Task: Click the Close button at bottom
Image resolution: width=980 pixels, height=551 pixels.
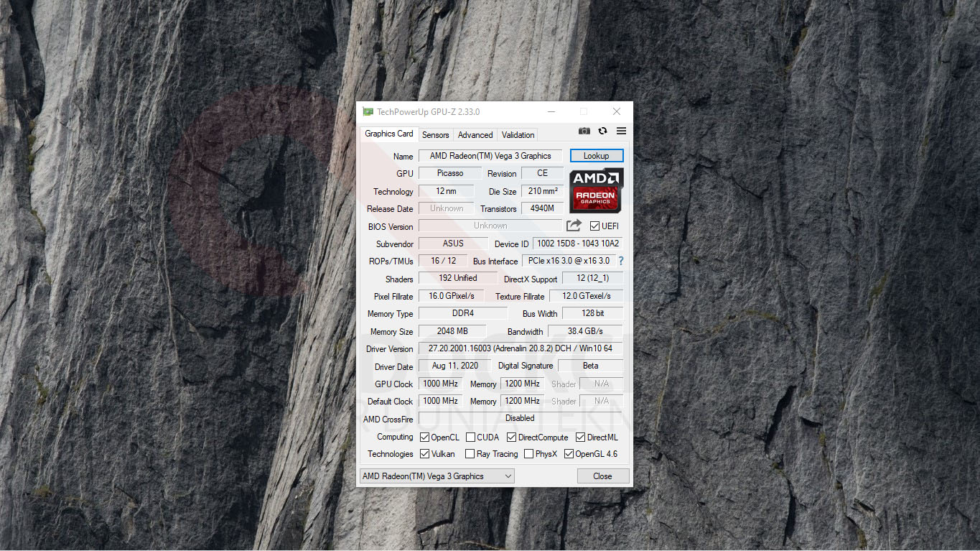Action: pyautogui.click(x=603, y=476)
